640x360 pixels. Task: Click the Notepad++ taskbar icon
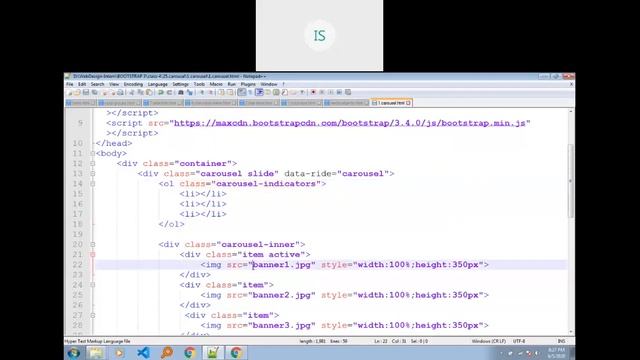click(x=213, y=353)
